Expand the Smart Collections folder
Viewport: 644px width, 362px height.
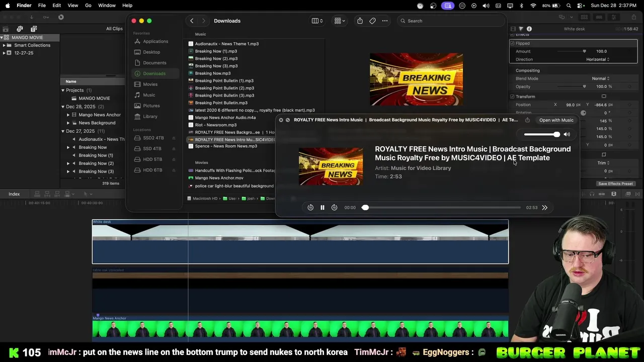point(4,45)
